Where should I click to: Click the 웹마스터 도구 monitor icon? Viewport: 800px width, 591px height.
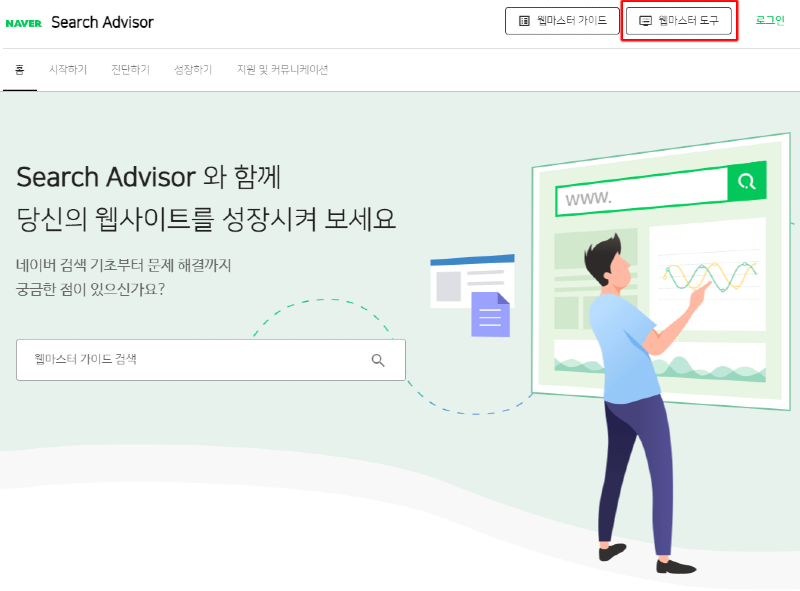click(x=645, y=21)
